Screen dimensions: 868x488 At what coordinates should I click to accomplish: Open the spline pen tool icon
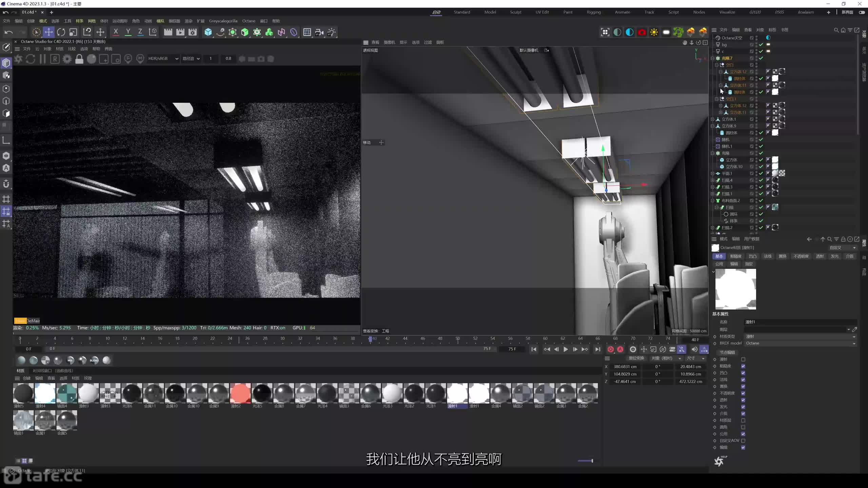coord(220,32)
